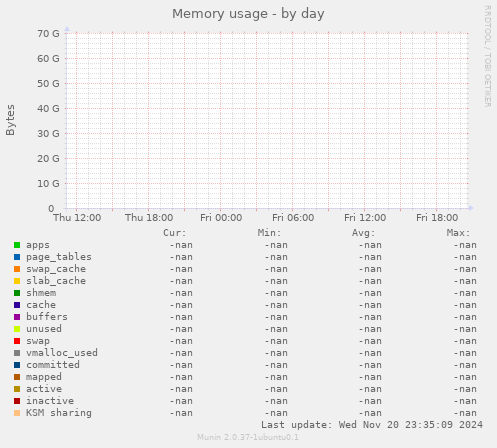Select the 'apps' legend label
Image resolution: width=497 pixels, height=448 pixels.
(x=38, y=245)
